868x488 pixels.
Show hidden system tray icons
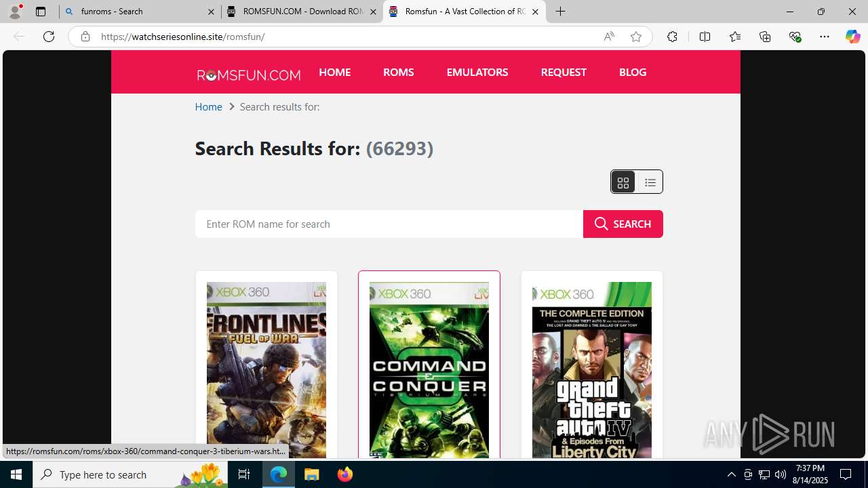731,474
